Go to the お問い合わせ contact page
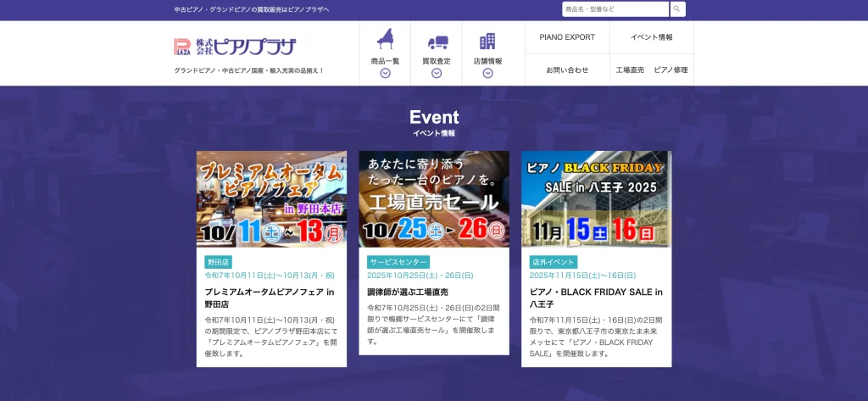The width and height of the screenshot is (868, 401). pyautogui.click(x=567, y=70)
